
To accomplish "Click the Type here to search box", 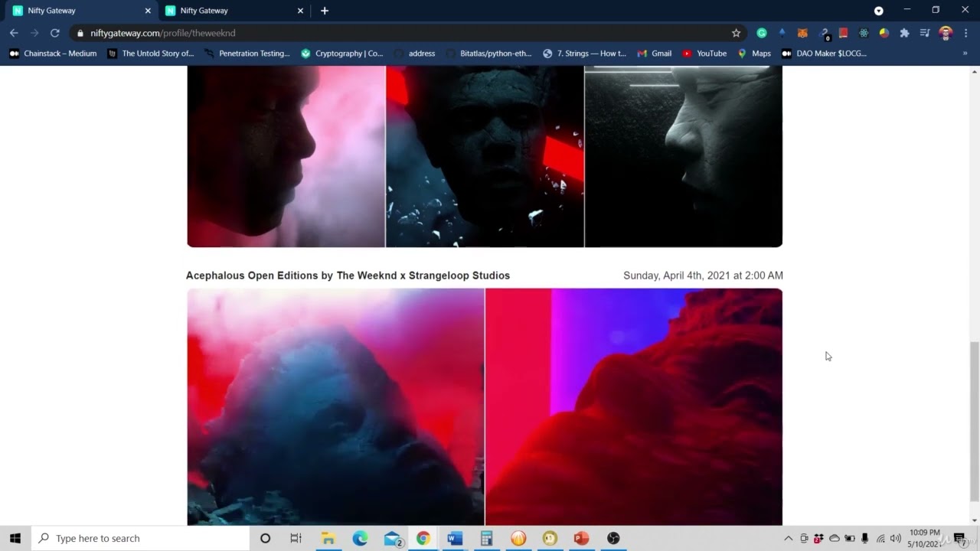I will 141,538.
